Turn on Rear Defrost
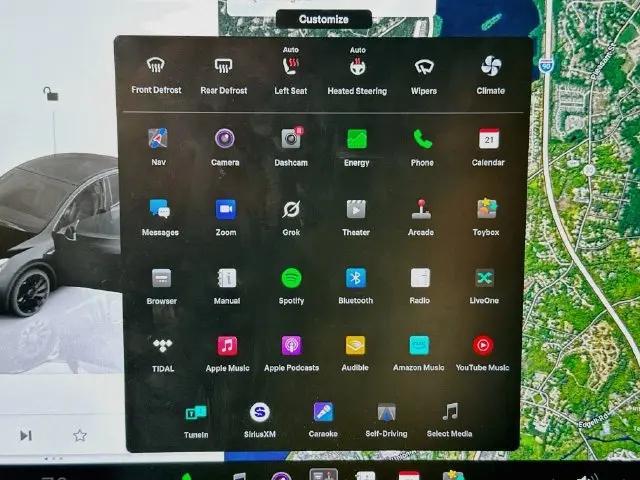The width and height of the screenshot is (640, 480). click(x=224, y=76)
